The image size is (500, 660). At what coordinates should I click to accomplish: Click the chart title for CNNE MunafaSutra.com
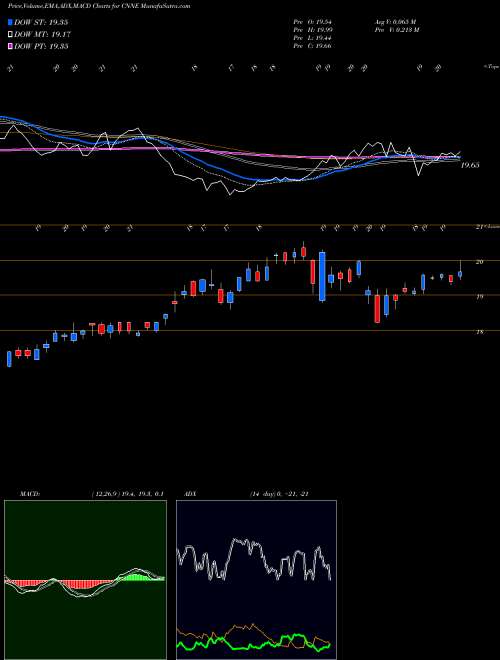[x=99, y=6]
